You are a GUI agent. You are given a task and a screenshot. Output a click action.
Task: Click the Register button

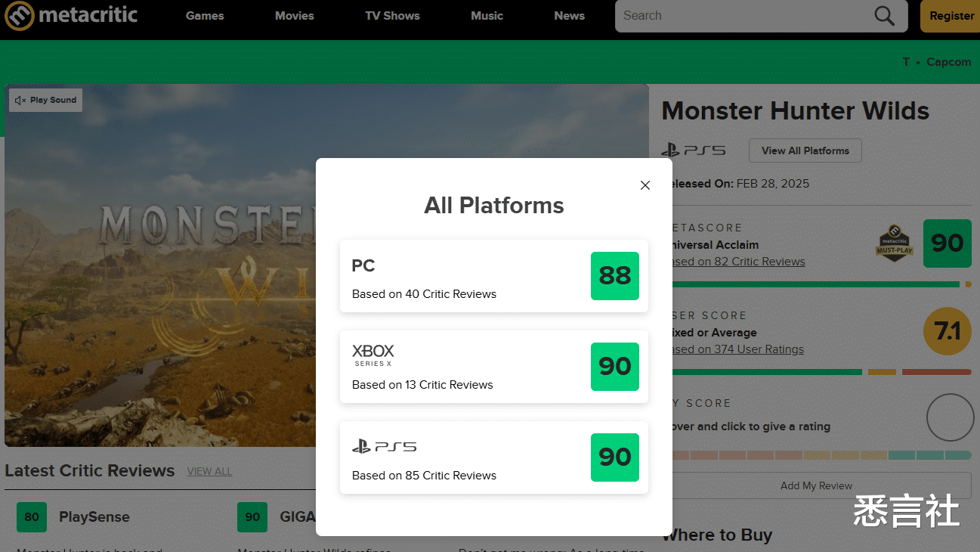[x=951, y=16]
